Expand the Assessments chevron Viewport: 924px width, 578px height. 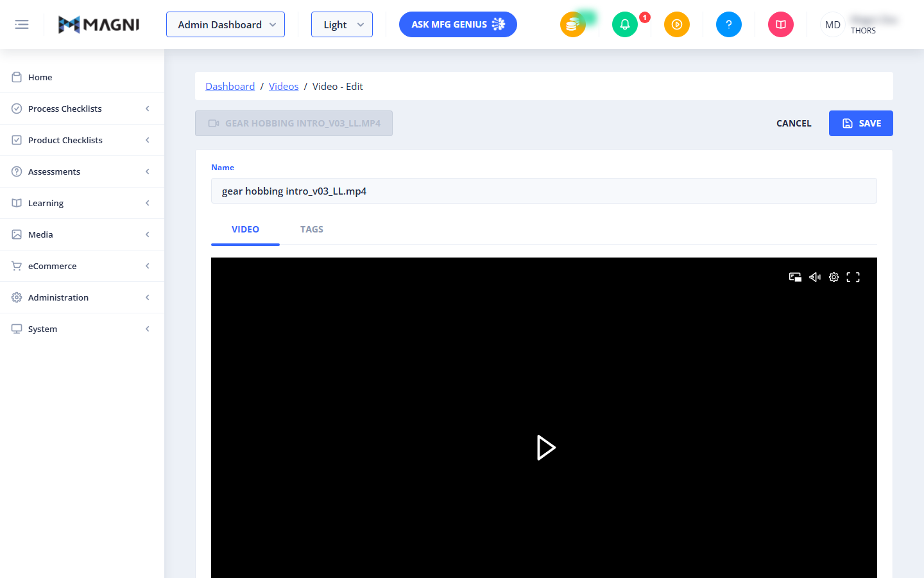click(148, 171)
